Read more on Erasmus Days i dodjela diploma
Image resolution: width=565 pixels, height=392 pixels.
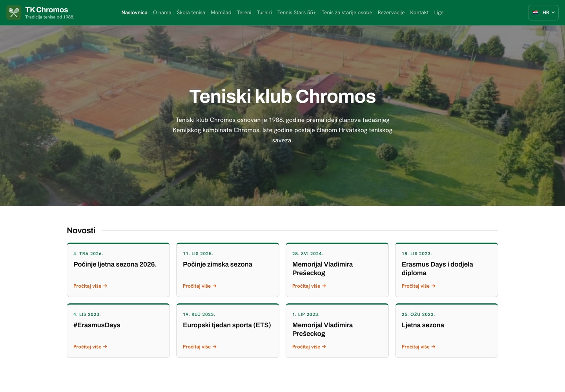click(x=419, y=286)
